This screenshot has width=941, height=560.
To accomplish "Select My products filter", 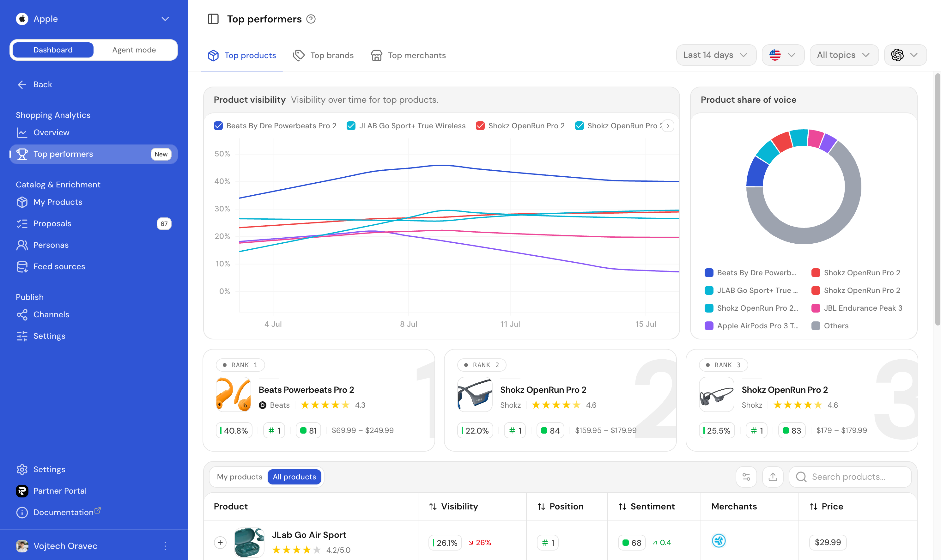I will click(239, 477).
